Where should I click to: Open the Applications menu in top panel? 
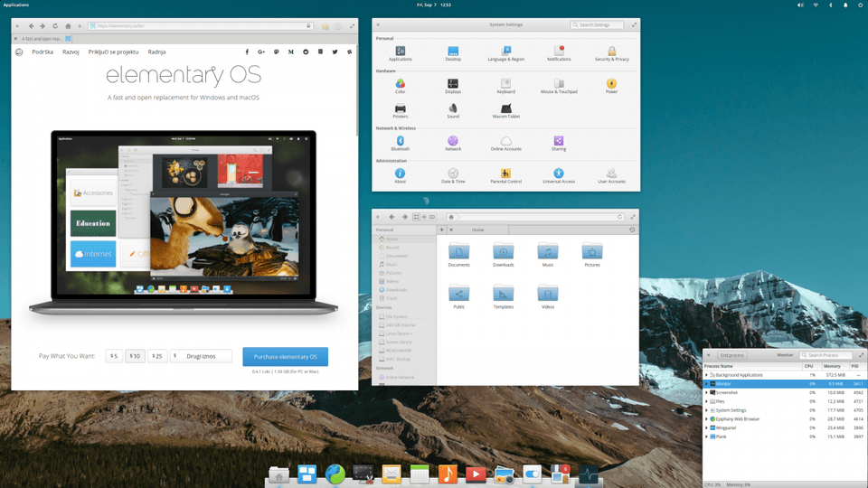[x=16, y=5]
